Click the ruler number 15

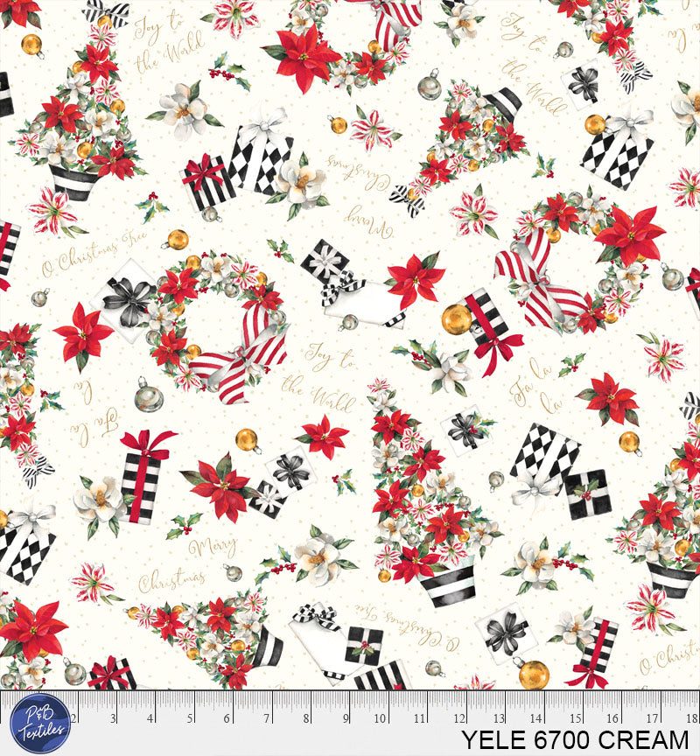(575, 718)
